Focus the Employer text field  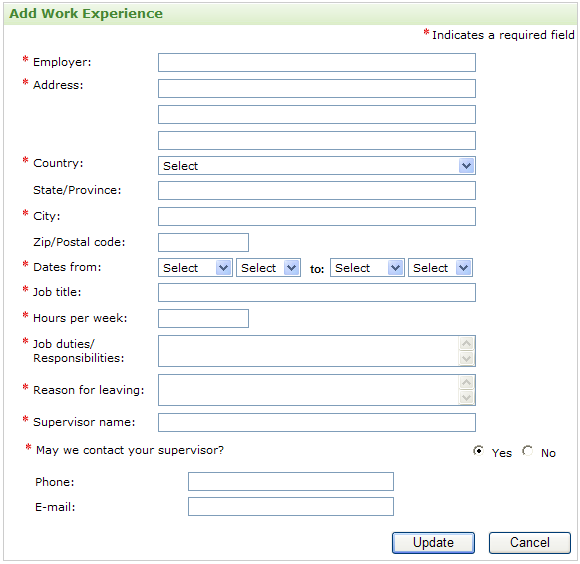[317, 63]
